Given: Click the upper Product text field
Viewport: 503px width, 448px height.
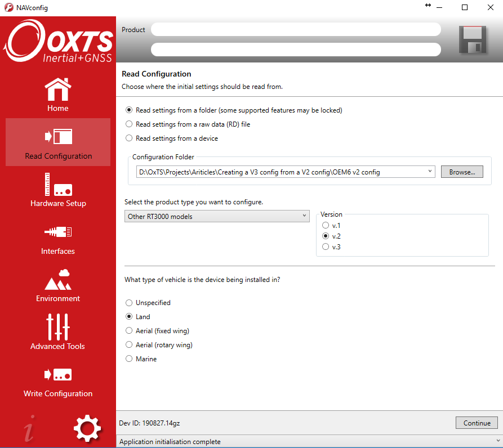Looking at the screenshot, I should pyautogui.click(x=296, y=29).
